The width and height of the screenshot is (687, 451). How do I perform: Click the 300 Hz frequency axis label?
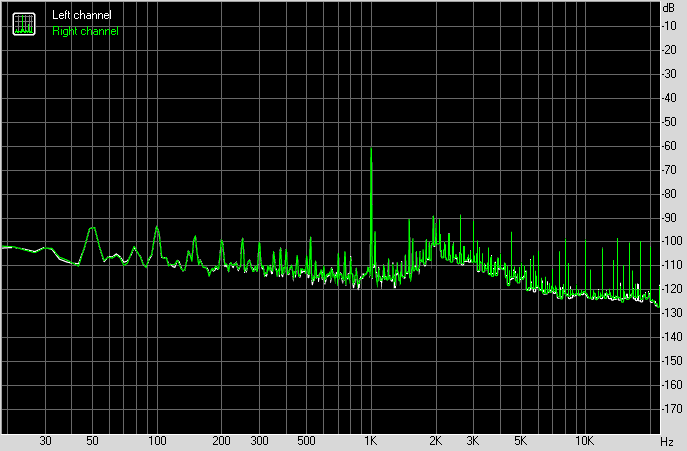pos(259,441)
